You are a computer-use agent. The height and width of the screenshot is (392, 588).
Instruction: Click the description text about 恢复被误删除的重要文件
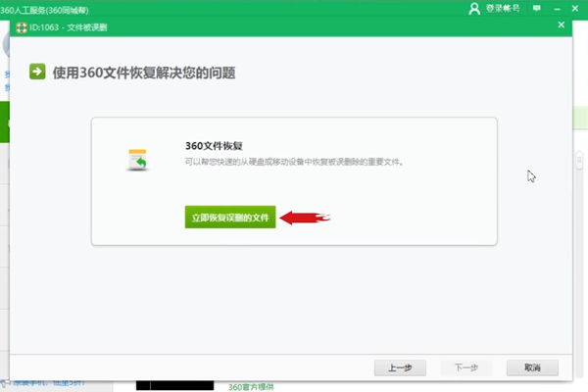click(x=294, y=162)
